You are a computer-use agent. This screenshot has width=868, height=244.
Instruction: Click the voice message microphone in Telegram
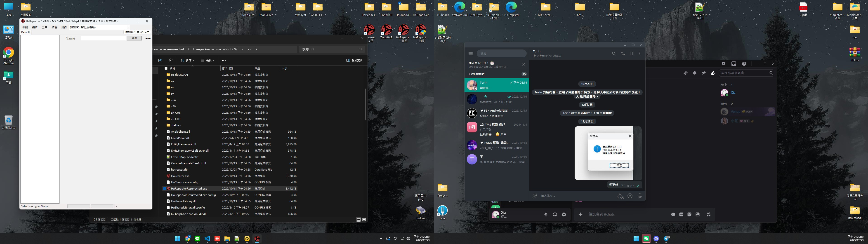639,196
